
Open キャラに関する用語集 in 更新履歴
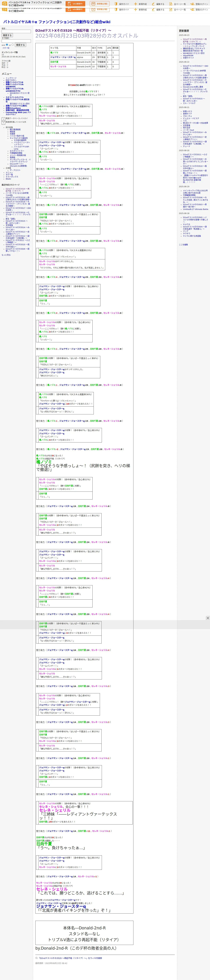tap(192, 236)
